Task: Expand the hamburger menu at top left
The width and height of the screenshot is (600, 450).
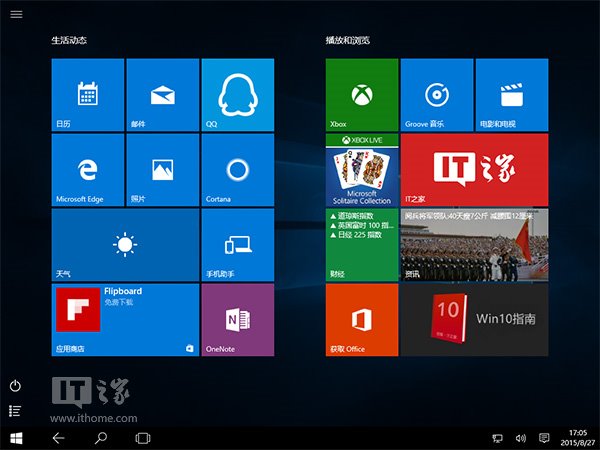Action: click(x=17, y=15)
